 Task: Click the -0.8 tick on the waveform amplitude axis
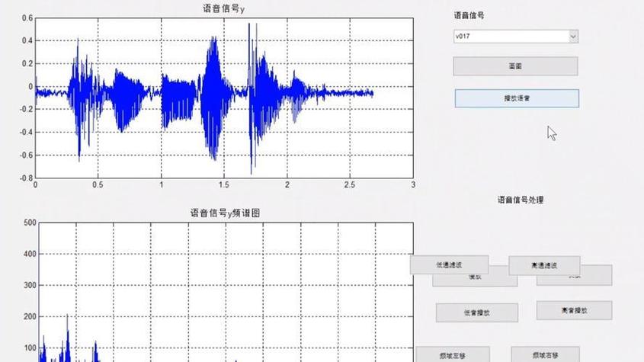(26, 178)
